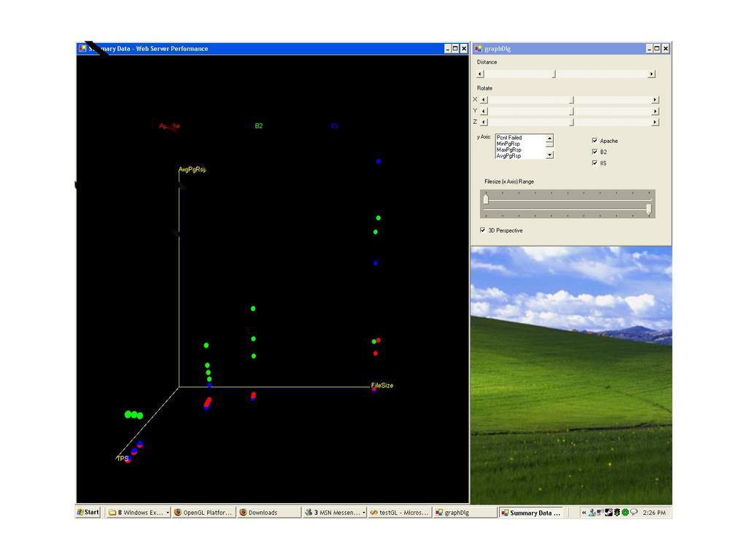Switch to Summary Data taskbar button
747x560 pixels.
click(530, 513)
